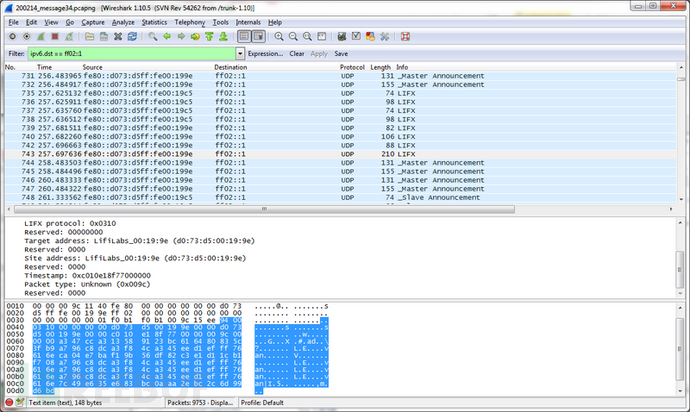Edit capture file comments status icon
The height and width of the screenshot is (412, 690).
click(x=20, y=402)
